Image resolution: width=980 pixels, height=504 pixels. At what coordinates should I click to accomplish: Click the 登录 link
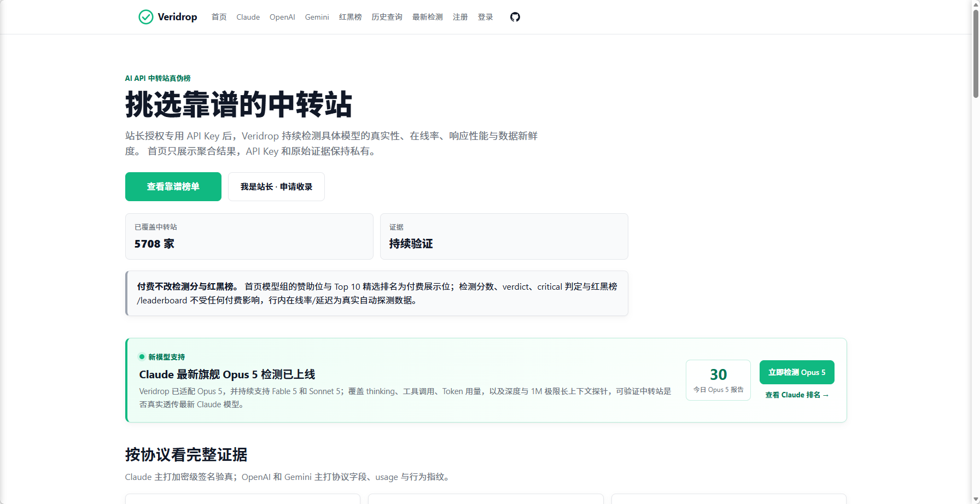point(486,17)
